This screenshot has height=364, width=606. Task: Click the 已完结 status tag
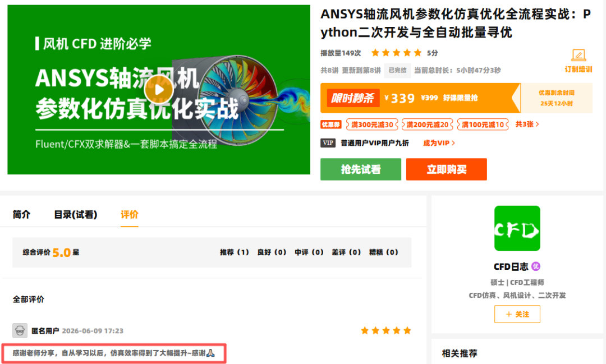click(x=397, y=70)
